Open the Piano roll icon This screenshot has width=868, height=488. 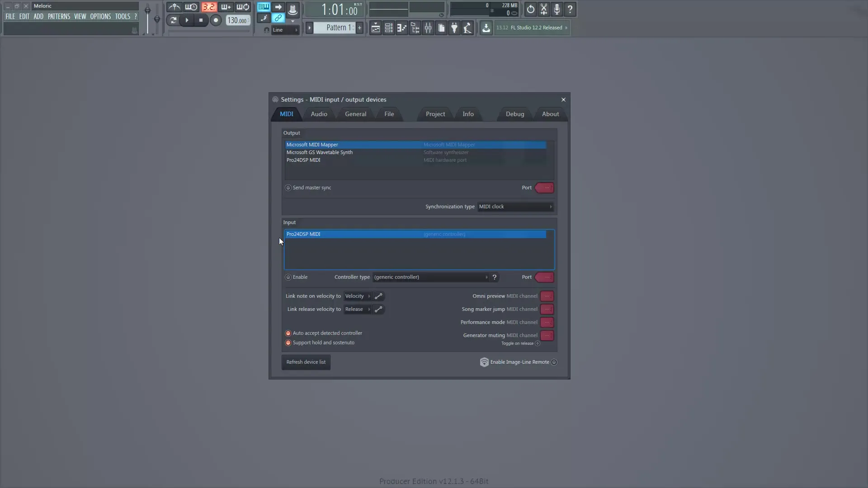(401, 28)
